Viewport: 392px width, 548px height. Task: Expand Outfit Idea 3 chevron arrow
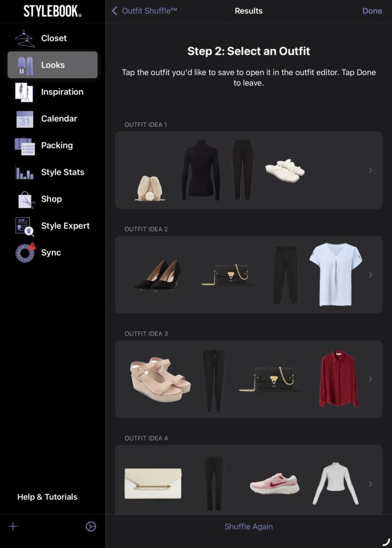(x=371, y=379)
